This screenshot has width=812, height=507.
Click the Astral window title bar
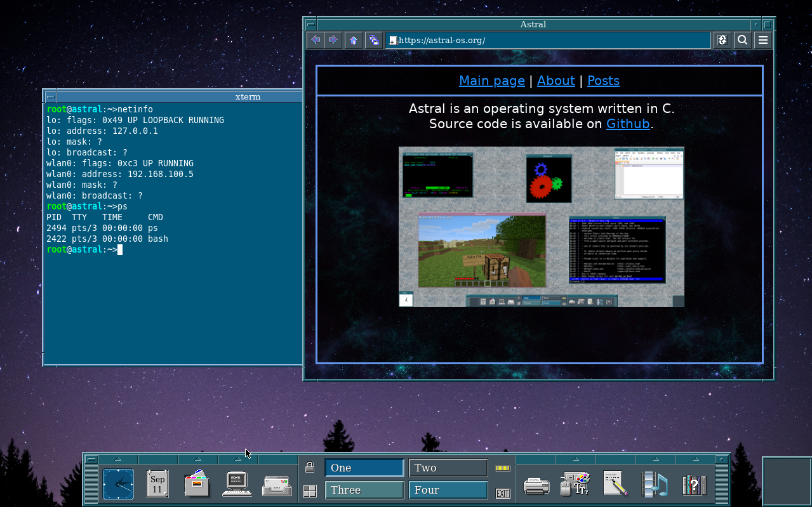pyautogui.click(x=533, y=25)
